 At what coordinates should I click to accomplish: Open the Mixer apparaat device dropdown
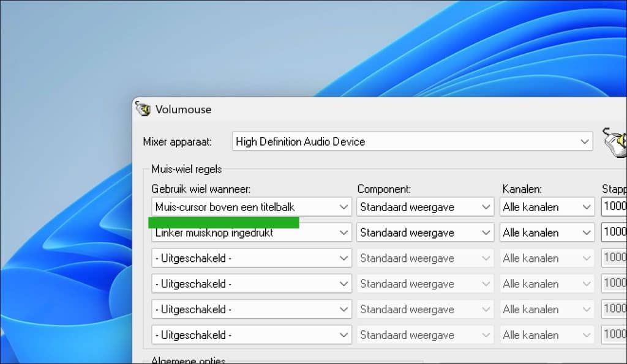[x=412, y=141]
